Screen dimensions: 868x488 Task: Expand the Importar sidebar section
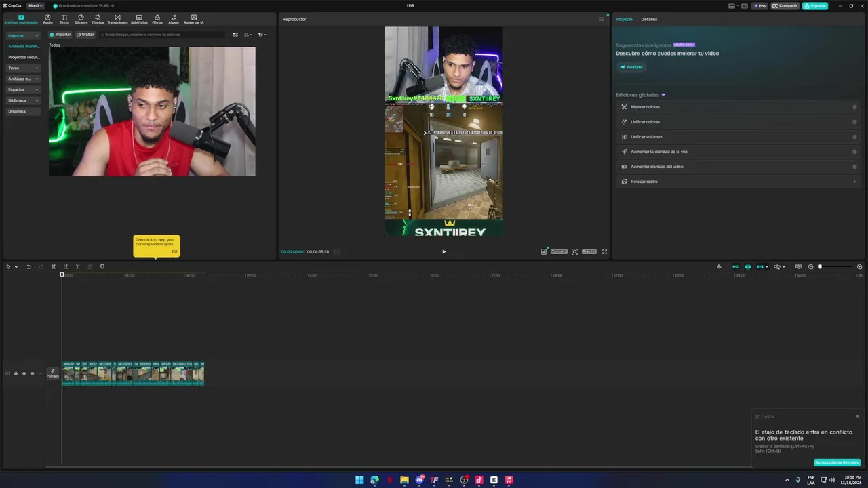(23, 35)
